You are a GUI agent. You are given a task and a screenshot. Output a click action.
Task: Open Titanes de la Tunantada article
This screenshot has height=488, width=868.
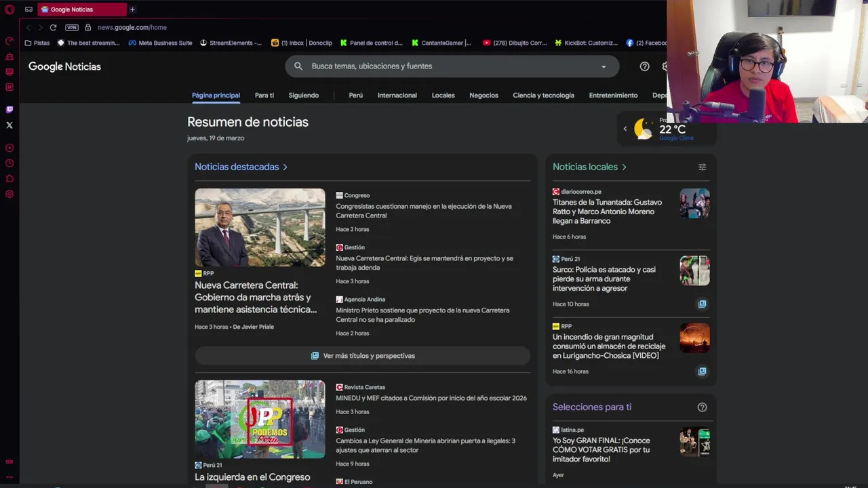coord(607,211)
